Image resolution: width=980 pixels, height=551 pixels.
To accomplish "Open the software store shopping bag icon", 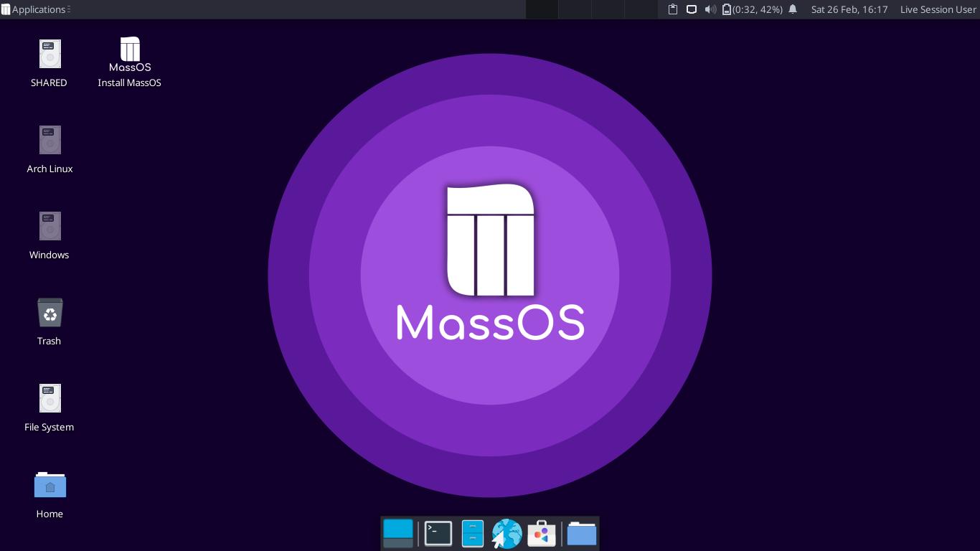I will pos(542,534).
